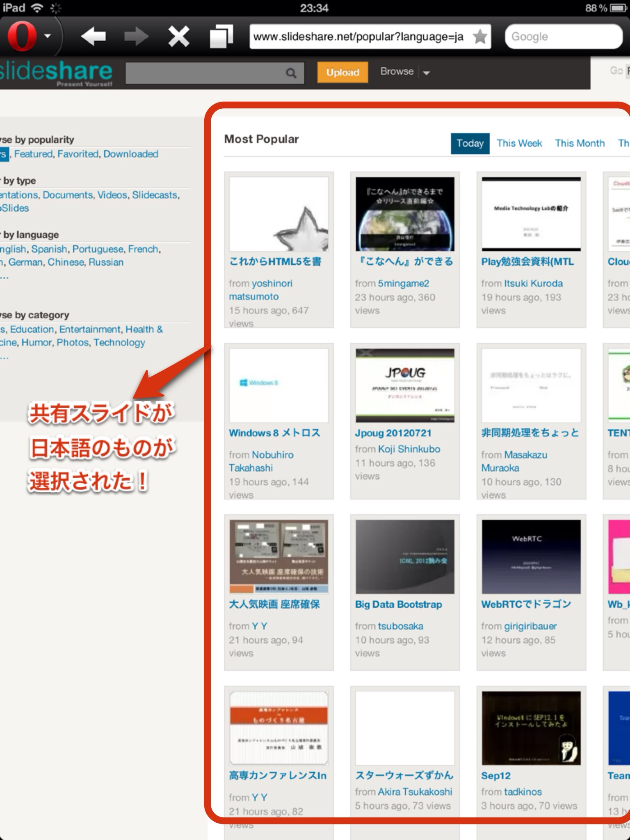630x840 pixels.
Task: Go forward with the right arrow
Action: 136,37
